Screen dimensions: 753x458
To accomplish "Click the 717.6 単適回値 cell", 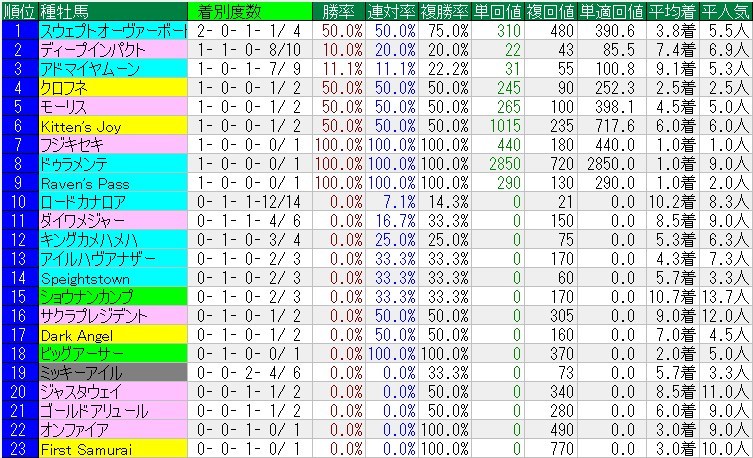I will point(611,126).
